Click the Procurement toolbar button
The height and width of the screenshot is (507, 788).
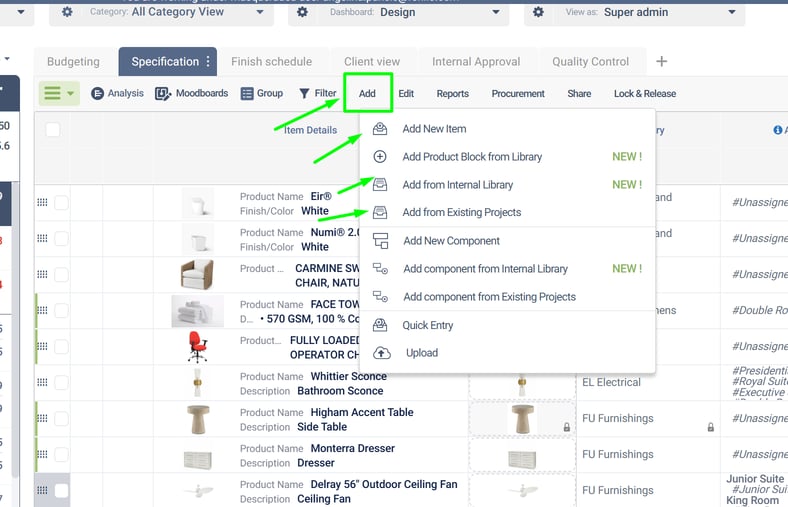(518, 94)
